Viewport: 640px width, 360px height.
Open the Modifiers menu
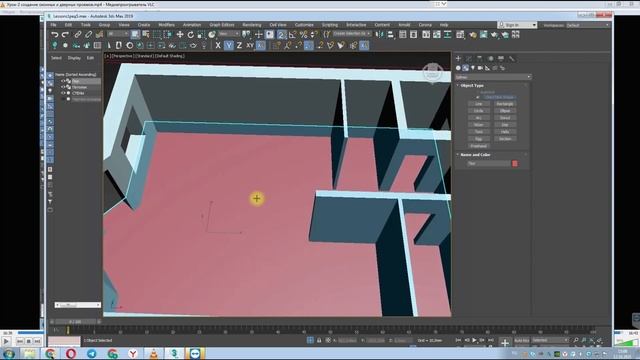[166, 25]
